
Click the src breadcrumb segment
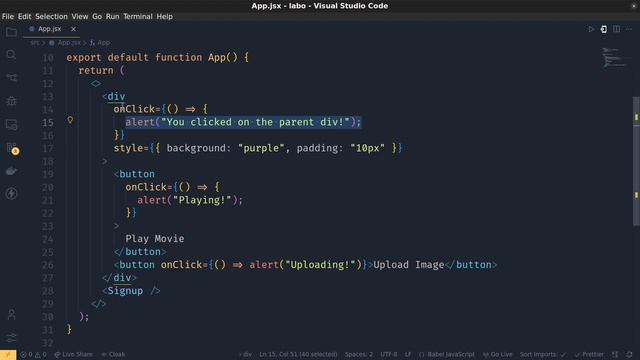click(x=35, y=42)
